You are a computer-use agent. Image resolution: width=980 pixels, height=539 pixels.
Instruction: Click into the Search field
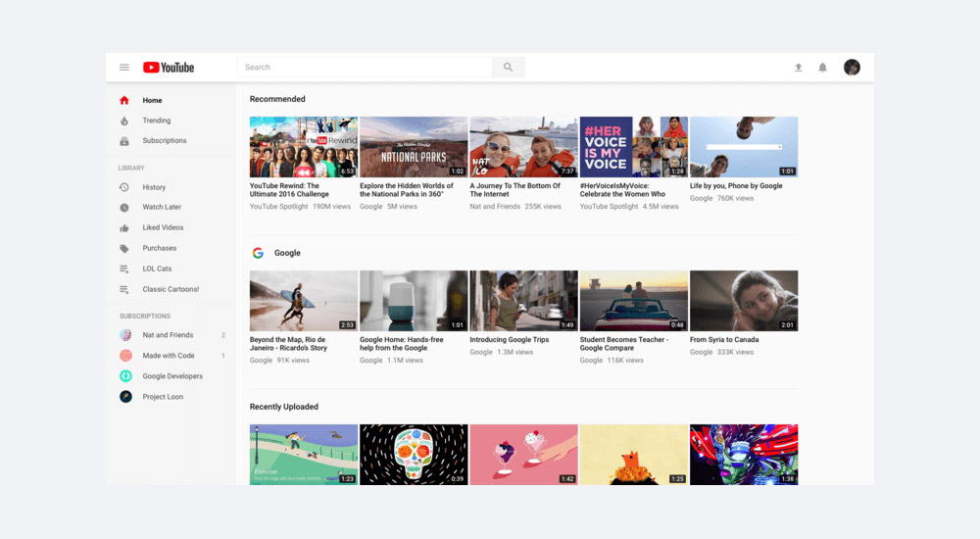365,67
